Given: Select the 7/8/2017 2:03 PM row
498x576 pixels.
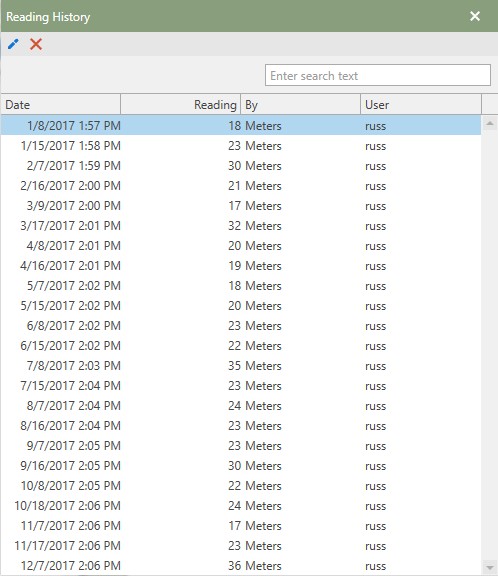Looking at the screenshot, I should (241, 366).
